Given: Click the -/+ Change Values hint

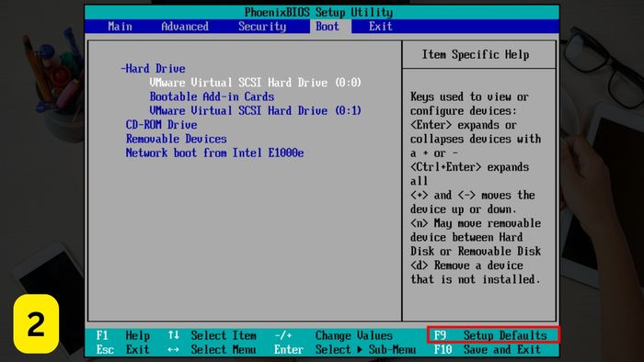Looking at the screenshot, I should (x=333, y=335).
